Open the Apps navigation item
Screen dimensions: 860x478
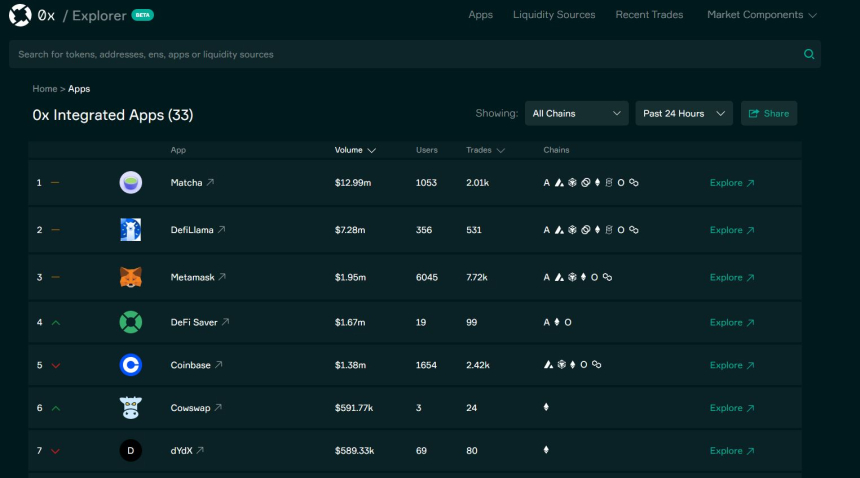(x=480, y=15)
